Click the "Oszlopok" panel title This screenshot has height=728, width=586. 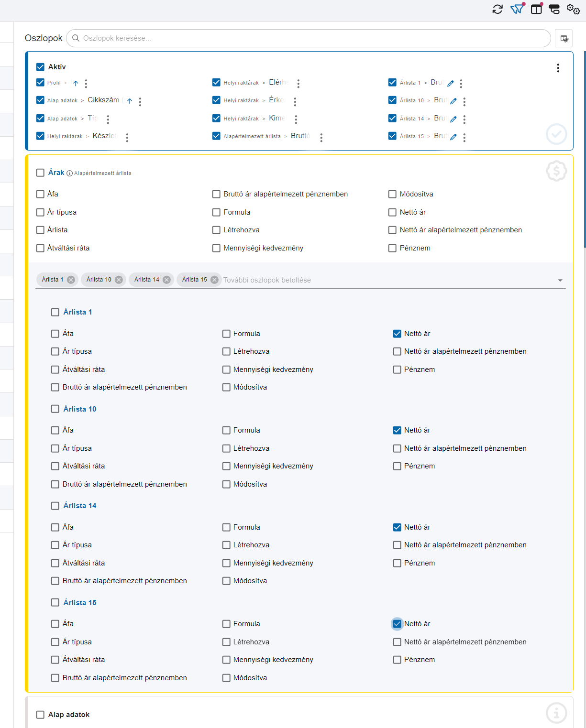(x=44, y=38)
